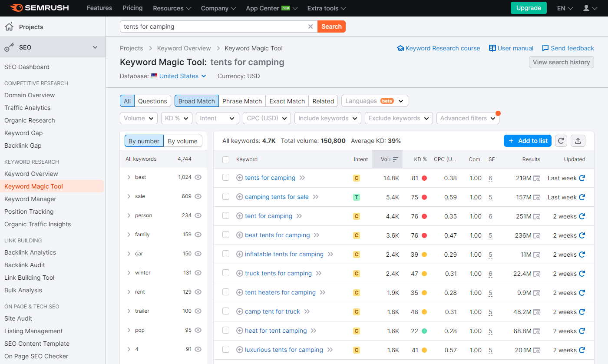This screenshot has width=608, height=364.
Task: Tick the select-all keywords checkbox in header
Action: (x=226, y=159)
